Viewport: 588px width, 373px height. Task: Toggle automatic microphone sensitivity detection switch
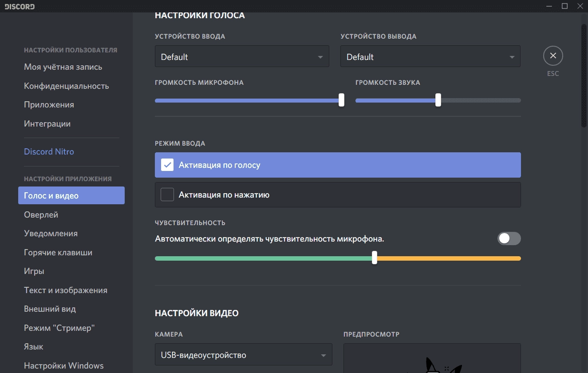click(x=509, y=238)
